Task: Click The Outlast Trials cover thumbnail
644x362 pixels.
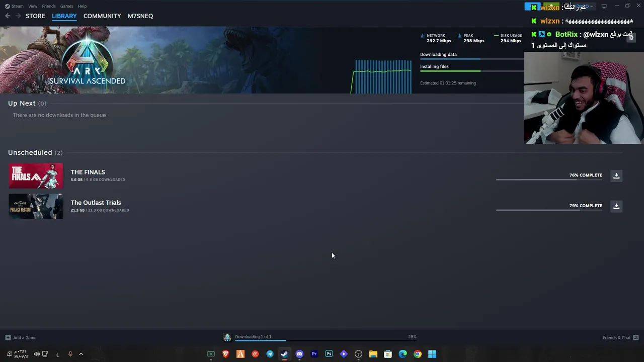Action: pos(36,206)
